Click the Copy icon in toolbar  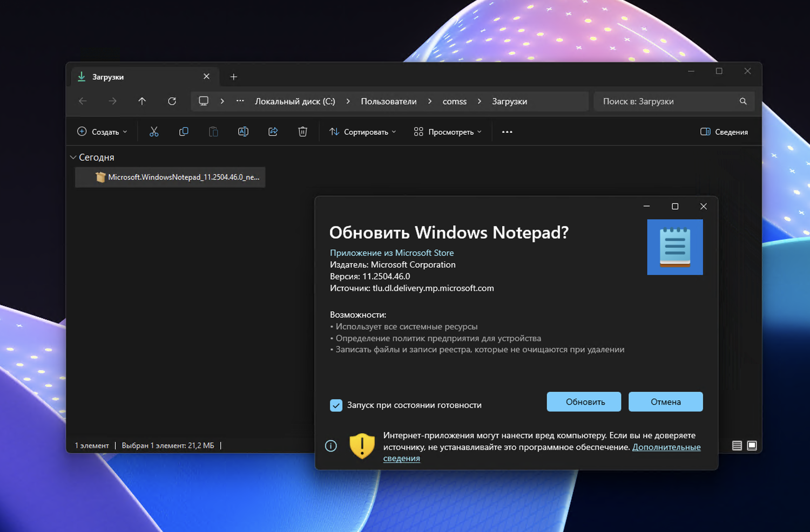[184, 132]
